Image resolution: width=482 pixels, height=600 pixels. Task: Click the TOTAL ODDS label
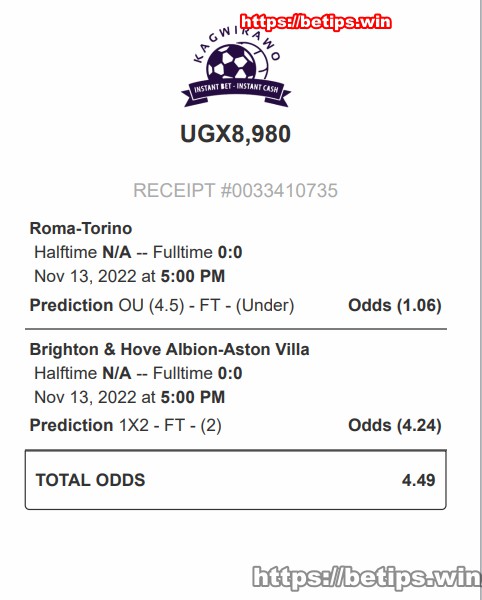[90, 480]
